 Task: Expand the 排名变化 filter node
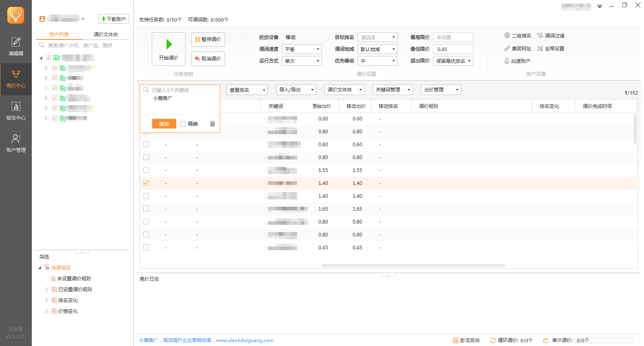(47, 300)
